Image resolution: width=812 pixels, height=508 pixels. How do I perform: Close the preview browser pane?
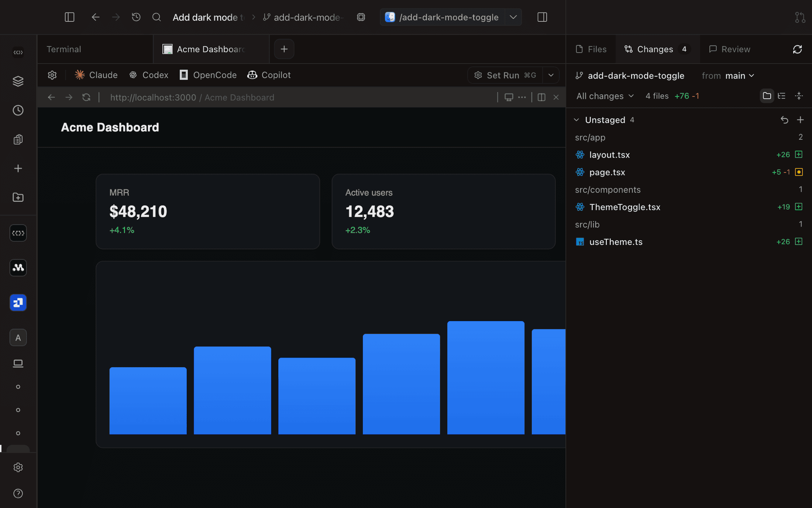click(556, 97)
